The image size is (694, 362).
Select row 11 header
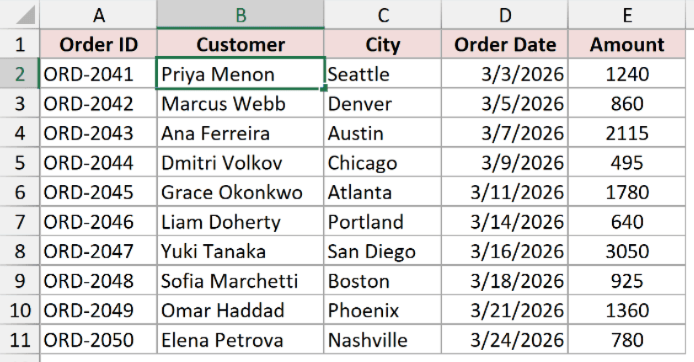click(19, 340)
